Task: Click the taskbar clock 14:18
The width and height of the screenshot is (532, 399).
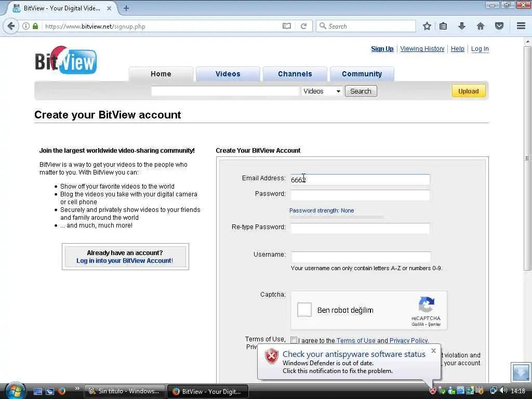Action: pyautogui.click(x=518, y=391)
